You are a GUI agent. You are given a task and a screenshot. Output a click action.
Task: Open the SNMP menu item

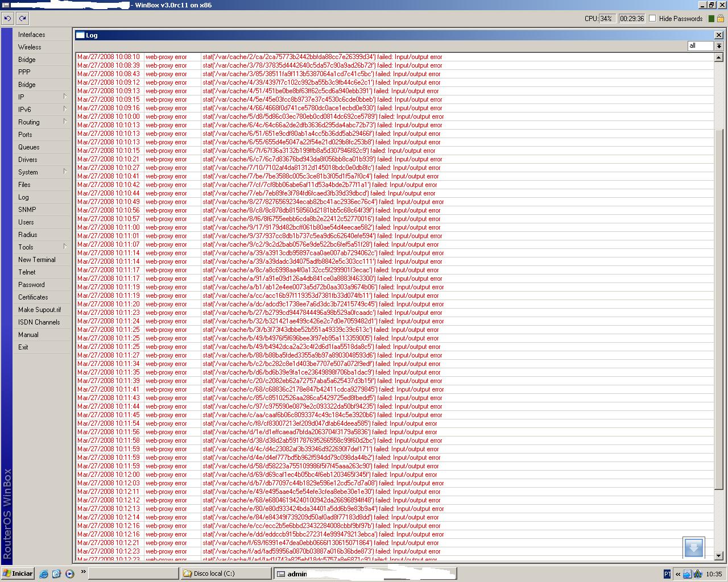(43, 210)
